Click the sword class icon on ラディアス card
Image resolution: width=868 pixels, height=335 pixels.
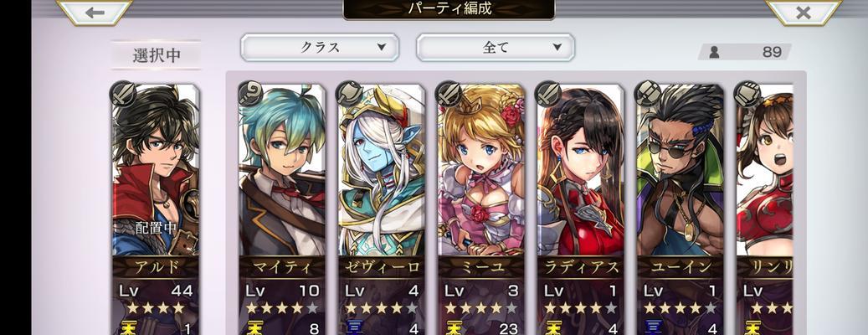click(548, 93)
